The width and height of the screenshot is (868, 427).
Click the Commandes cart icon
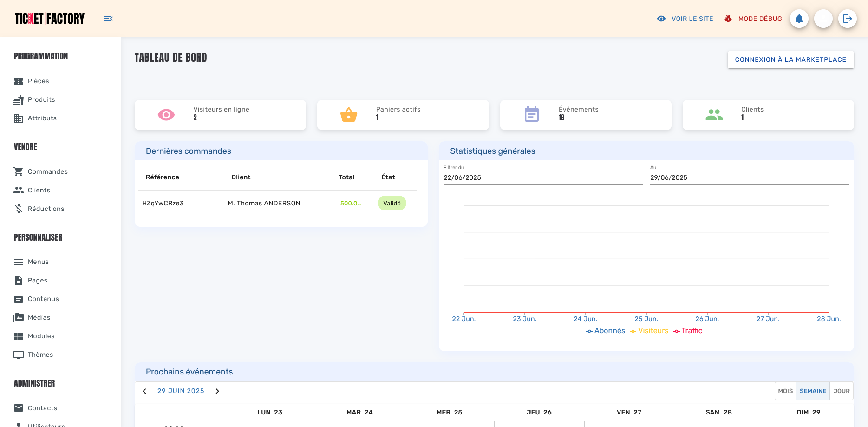click(x=19, y=171)
